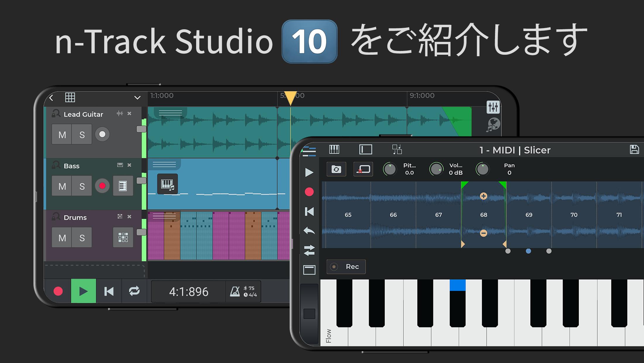Expand the track header dropdown chevron
The image size is (644, 363).
137,98
